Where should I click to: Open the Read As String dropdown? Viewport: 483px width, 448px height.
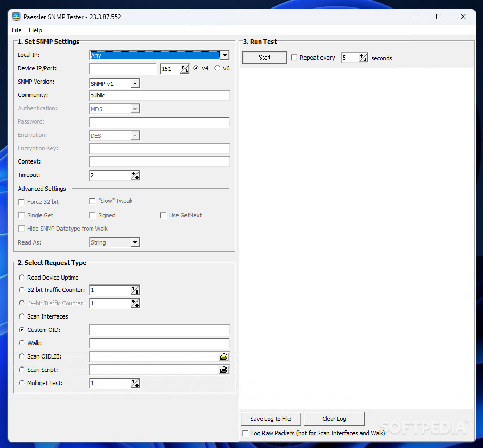[x=135, y=242]
